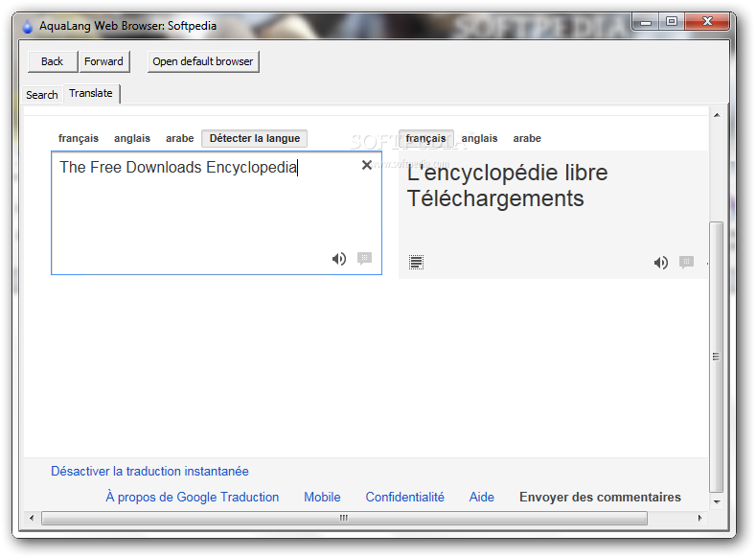Open À propos de Google Traduction link
This screenshot has width=756, height=558.
point(193,498)
